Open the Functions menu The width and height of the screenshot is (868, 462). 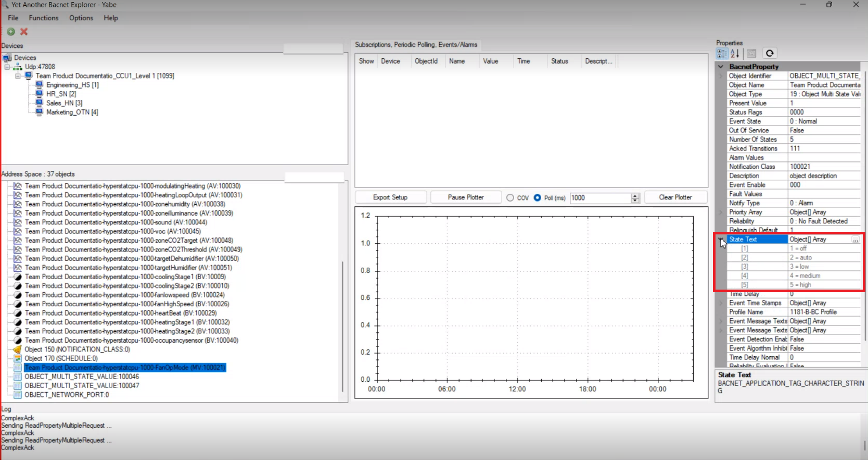tap(44, 18)
